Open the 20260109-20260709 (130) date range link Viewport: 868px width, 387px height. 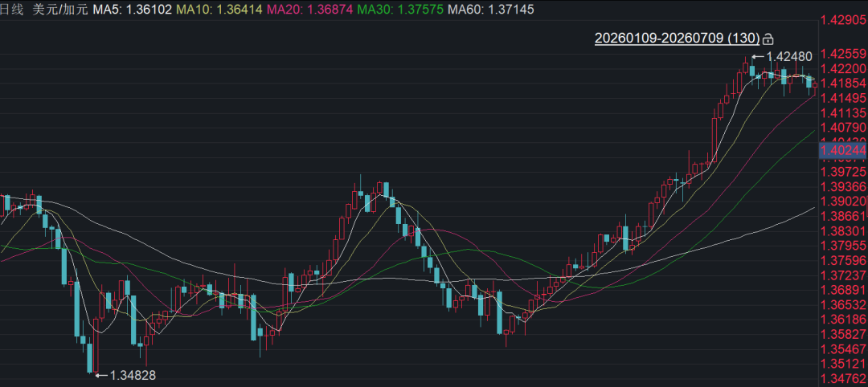click(677, 39)
